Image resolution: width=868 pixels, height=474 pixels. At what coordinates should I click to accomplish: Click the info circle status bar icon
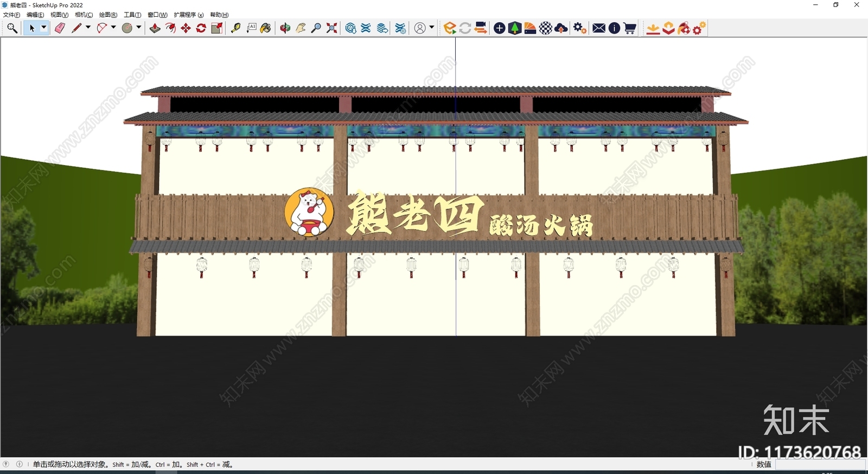coord(20,464)
